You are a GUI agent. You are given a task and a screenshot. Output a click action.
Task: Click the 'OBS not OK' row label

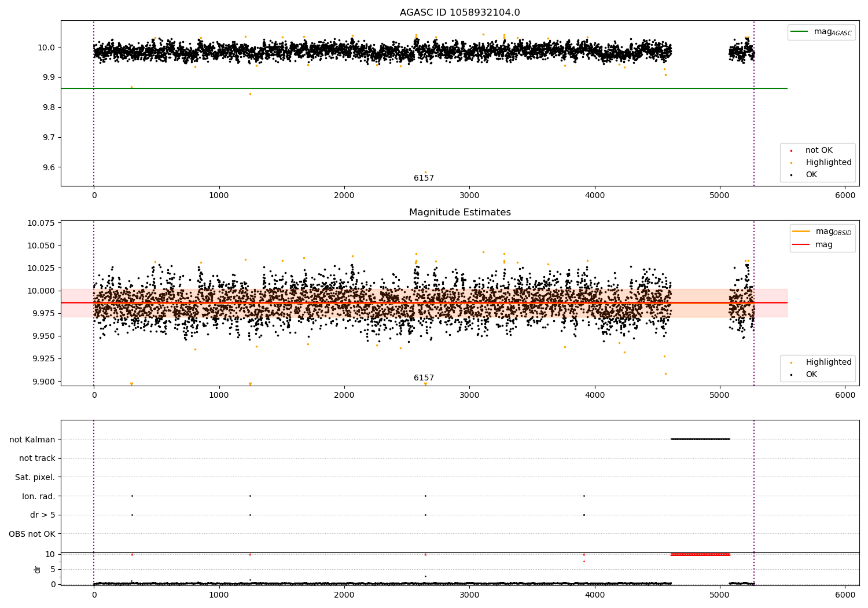(32, 534)
